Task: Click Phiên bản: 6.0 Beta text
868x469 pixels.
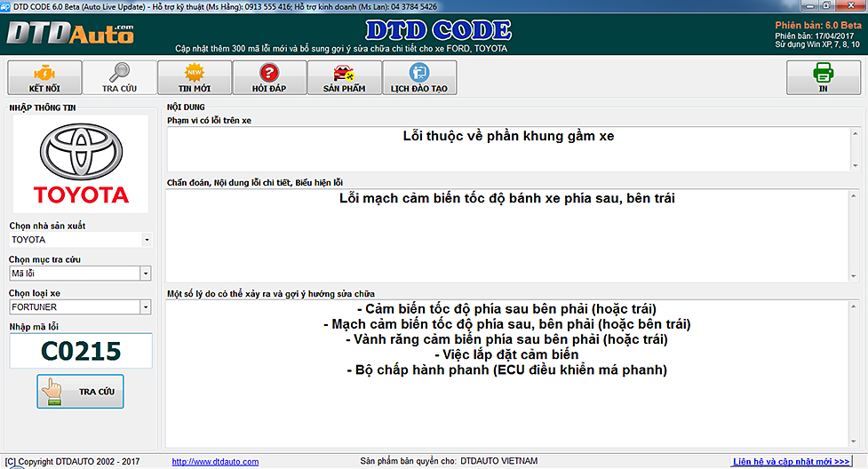Action: (x=818, y=26)
